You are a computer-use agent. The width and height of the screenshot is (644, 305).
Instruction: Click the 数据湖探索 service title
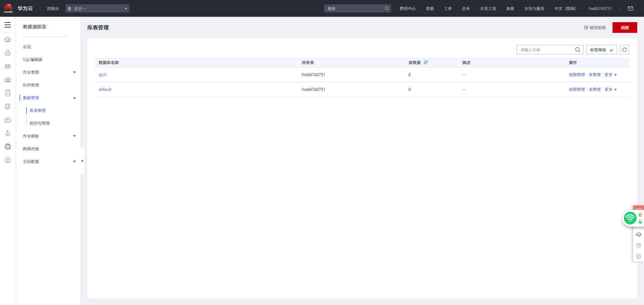(x=35, y=27)
